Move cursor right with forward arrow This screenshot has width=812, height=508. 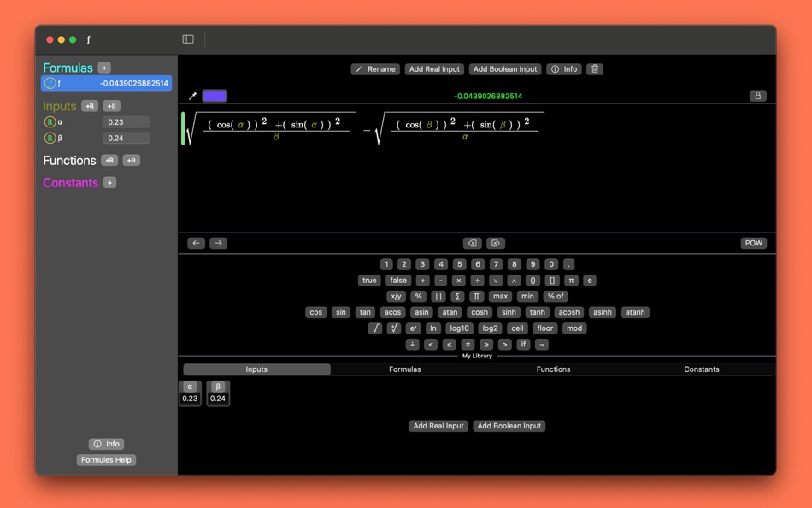218,243
